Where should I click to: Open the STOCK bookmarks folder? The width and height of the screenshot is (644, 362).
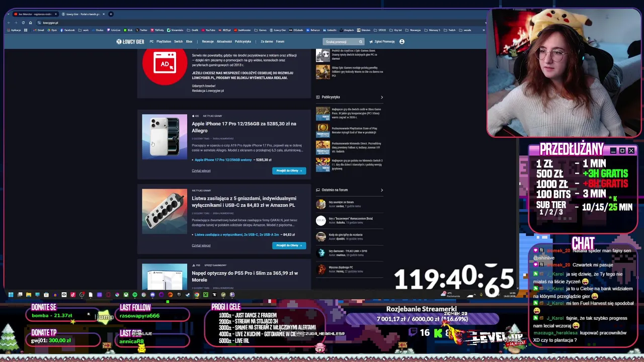point(380,30)
